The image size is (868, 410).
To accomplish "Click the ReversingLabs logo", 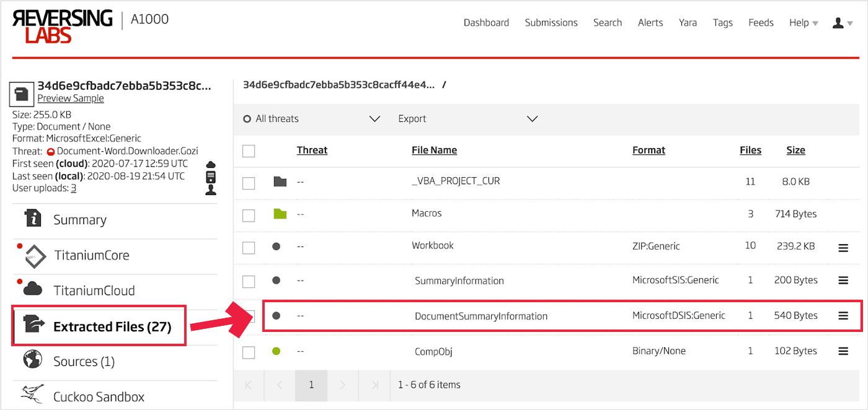I will coord(62,25).
